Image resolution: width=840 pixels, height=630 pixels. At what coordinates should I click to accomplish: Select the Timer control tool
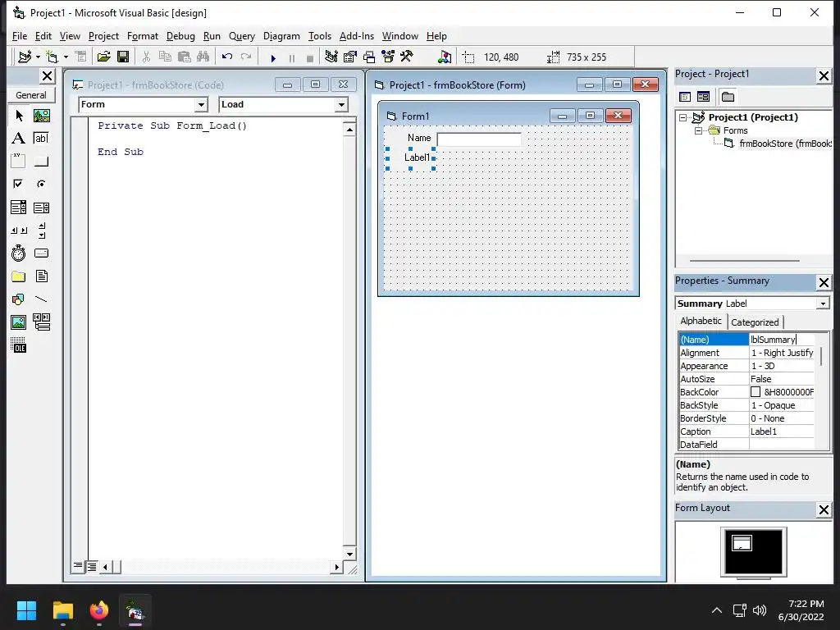pyautogui.click(x=19, y=253)
